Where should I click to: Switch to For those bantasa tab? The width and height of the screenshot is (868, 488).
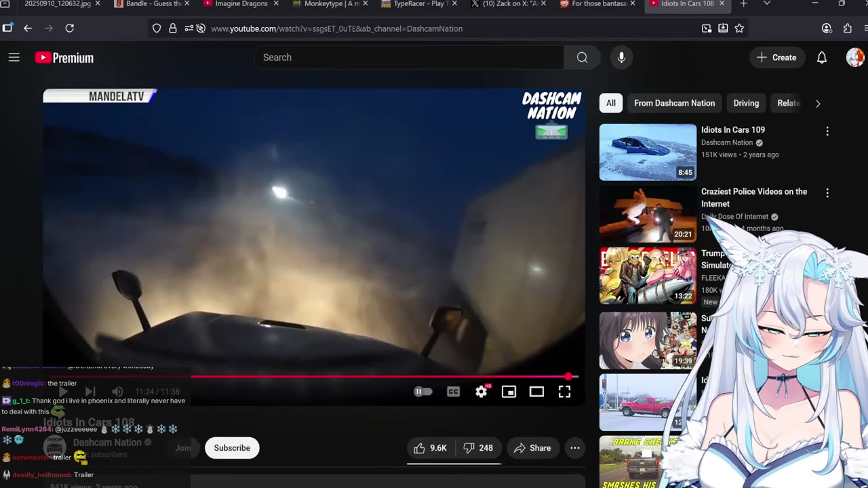[x=599, y=4]
